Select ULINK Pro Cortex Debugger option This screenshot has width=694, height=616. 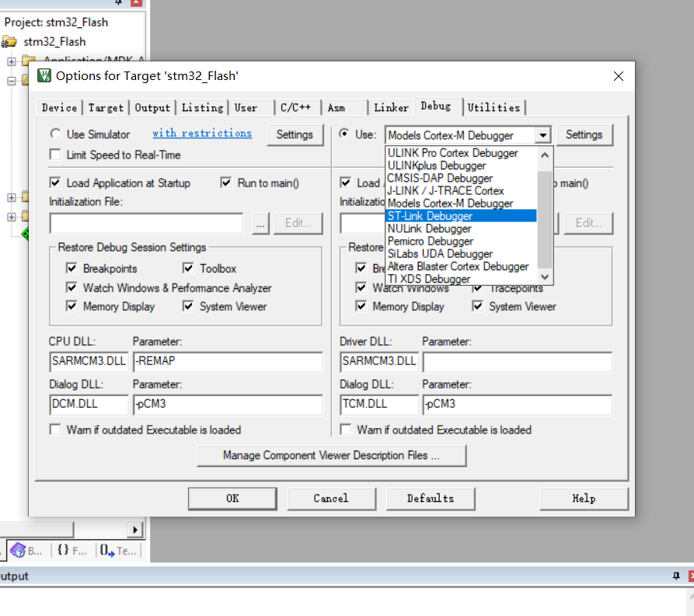pyautogui.click(x=462, y=153)
